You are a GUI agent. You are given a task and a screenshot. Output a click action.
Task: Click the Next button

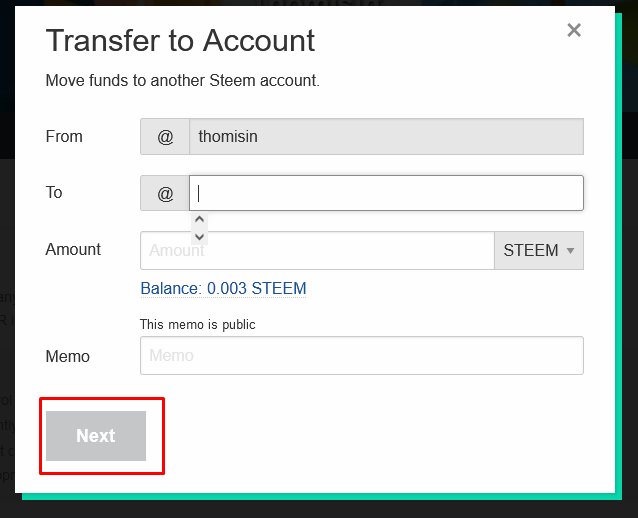96,436
